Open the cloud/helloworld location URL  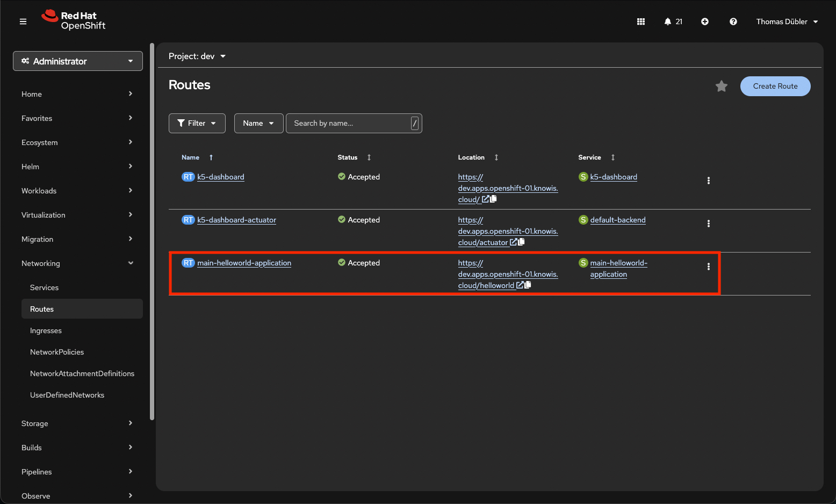508,274
